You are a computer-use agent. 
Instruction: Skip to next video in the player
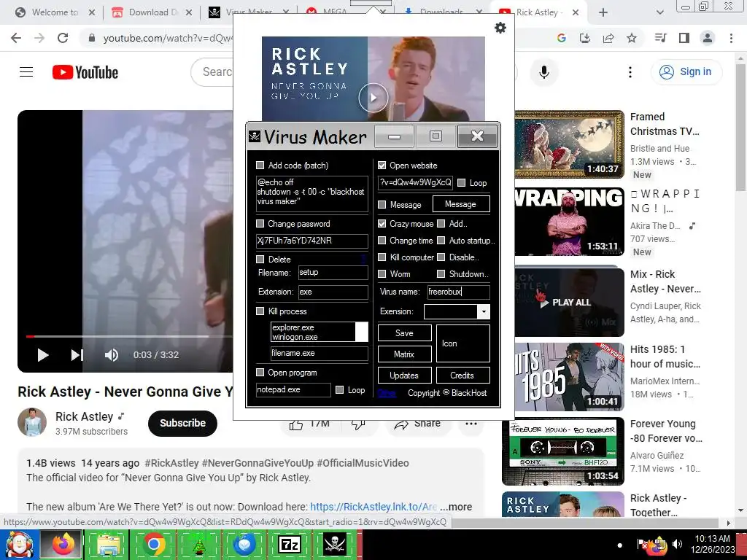[77, 355]
